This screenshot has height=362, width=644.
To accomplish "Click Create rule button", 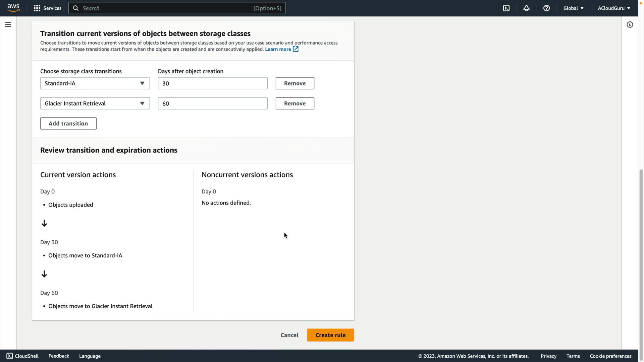I will click(330, 335).
